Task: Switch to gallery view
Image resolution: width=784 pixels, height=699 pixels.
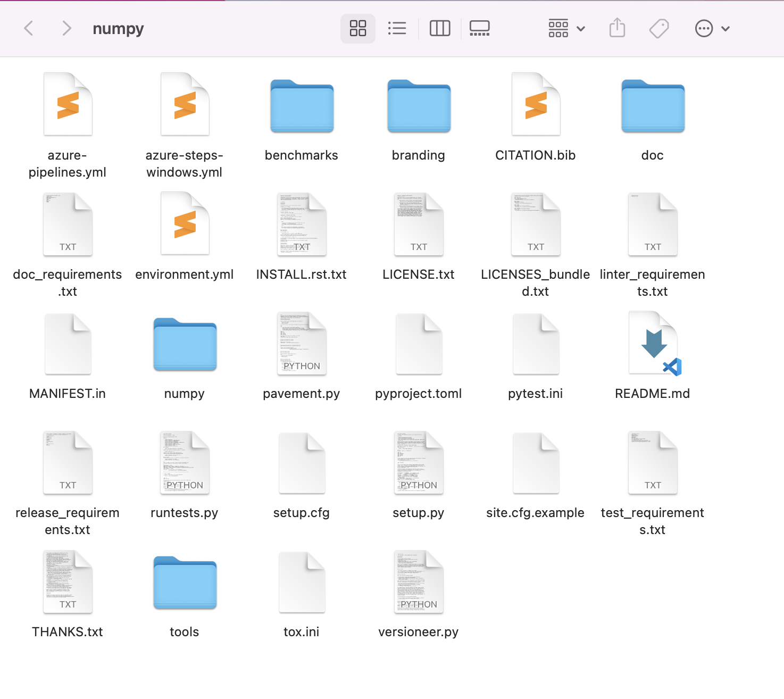Action: (x=480, y=28)
